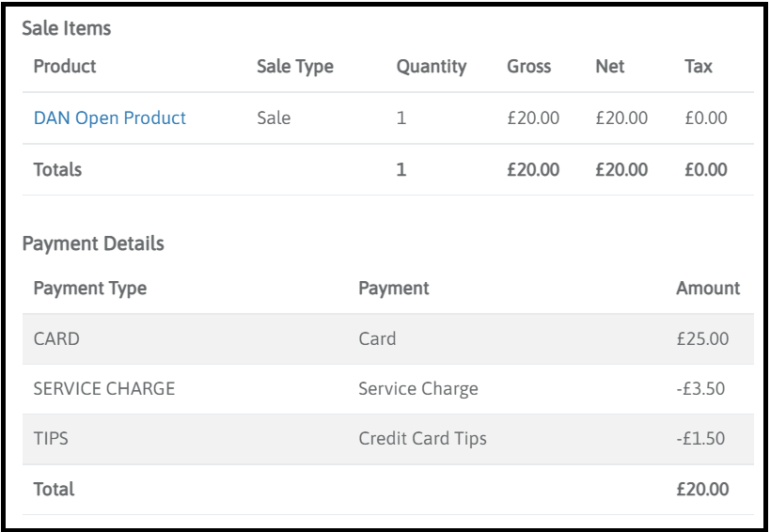
Task: Click the Quantity column header
Action: (x=432, y=67)
